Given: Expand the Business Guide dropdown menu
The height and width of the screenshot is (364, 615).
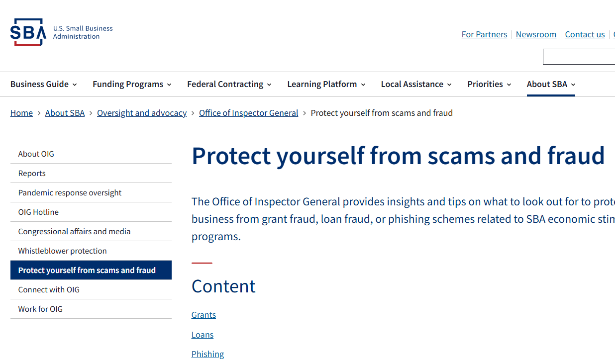Looking at the screenshot, I should 44,84.
